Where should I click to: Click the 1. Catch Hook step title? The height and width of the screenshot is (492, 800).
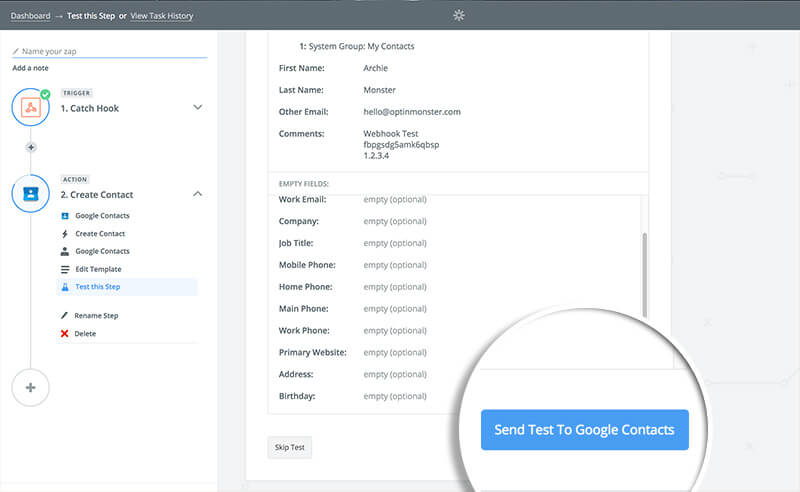(x=90, y=108)
